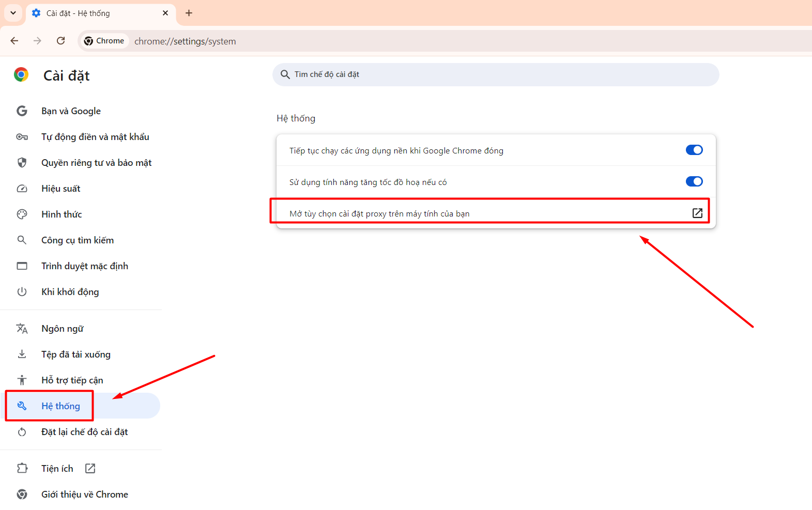Screen dimensions: 812x510
Task: Click the magnifier icon in settings search
Action: click(x=285, y=74)
